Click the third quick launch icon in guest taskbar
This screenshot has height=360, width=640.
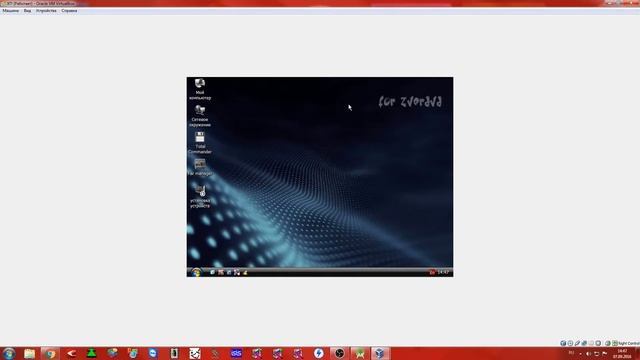point(229,272)
